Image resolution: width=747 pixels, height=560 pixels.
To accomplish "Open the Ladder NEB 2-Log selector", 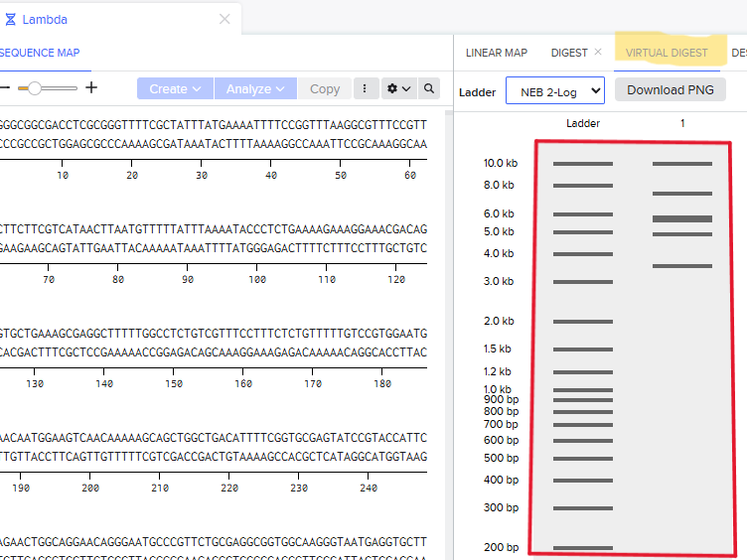I will (554, 90).
